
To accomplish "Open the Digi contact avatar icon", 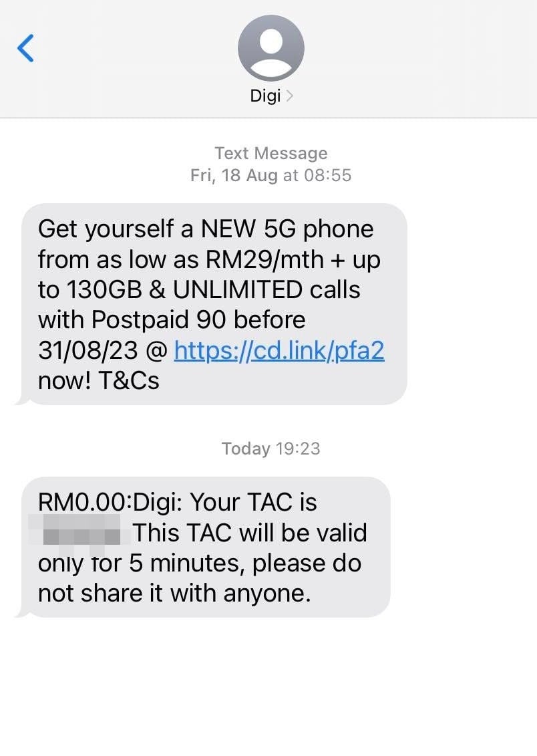I will [x=271, y=47].
